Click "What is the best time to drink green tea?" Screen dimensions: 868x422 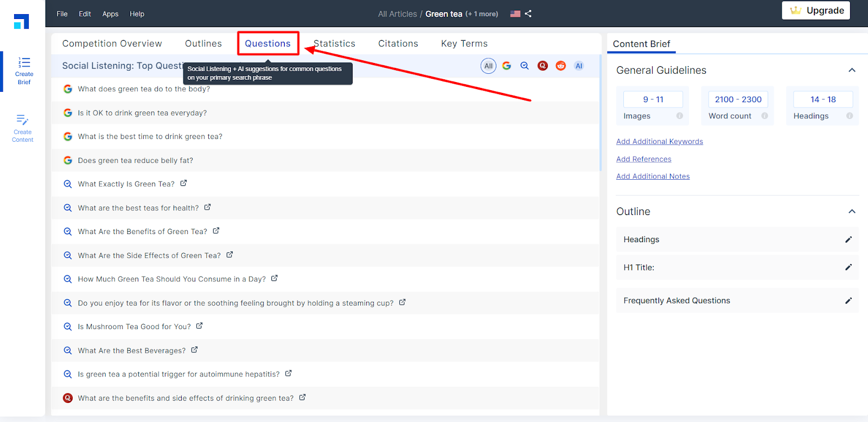[150, 136]
